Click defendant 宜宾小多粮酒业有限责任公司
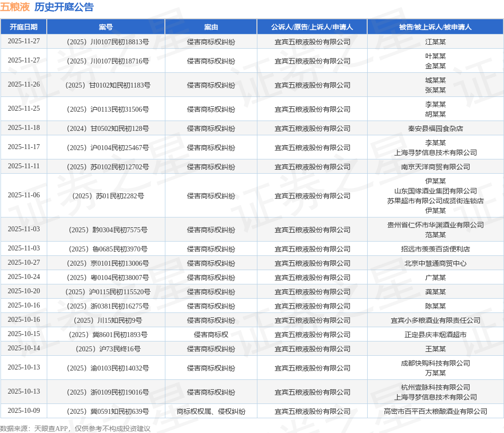Screen dimensions: 504x433 pyautogui.click(x=435, y=320)
